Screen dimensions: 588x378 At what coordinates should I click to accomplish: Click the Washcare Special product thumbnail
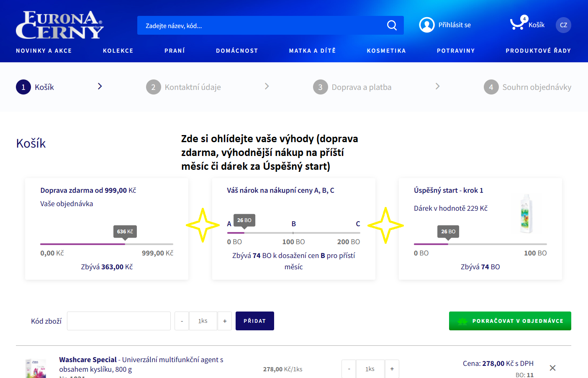coord(36,369)
